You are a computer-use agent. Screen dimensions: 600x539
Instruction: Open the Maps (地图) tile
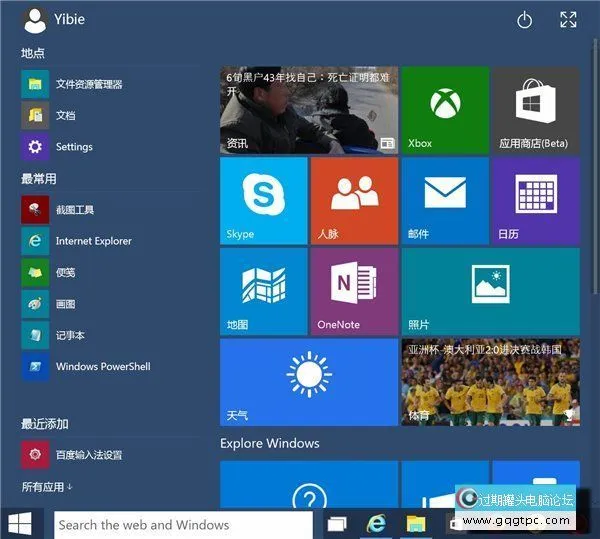tap(263, 291)
